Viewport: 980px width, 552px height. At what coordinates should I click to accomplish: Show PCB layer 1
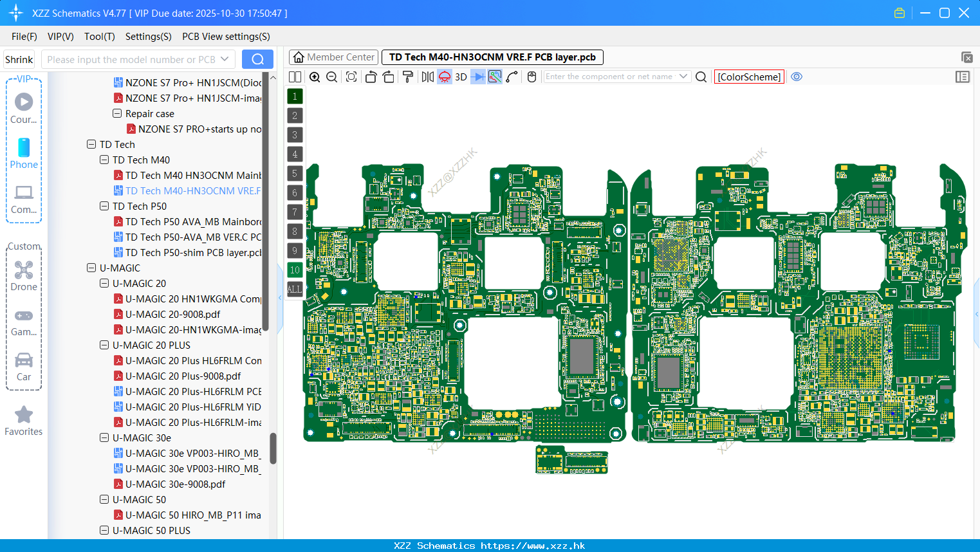coord(295,96)
